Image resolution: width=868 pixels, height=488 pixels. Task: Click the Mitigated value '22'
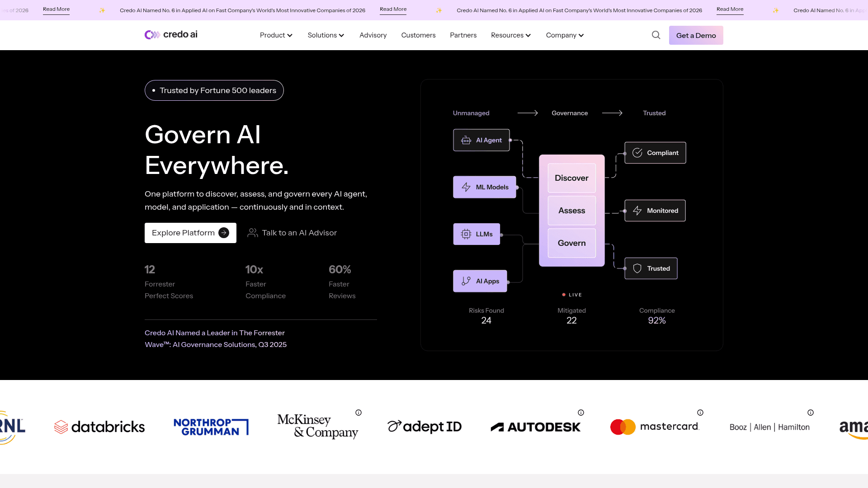571,320
